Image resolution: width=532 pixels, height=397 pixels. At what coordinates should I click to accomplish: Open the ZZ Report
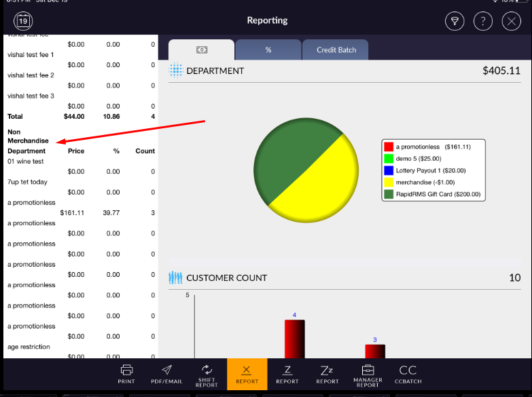coord(327,374)
